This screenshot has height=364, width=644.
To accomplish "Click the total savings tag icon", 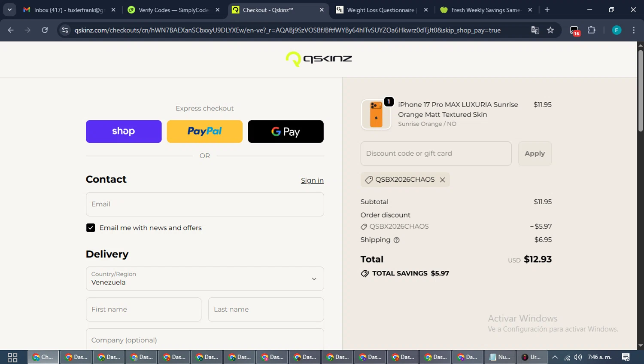I will click(365, 273).
